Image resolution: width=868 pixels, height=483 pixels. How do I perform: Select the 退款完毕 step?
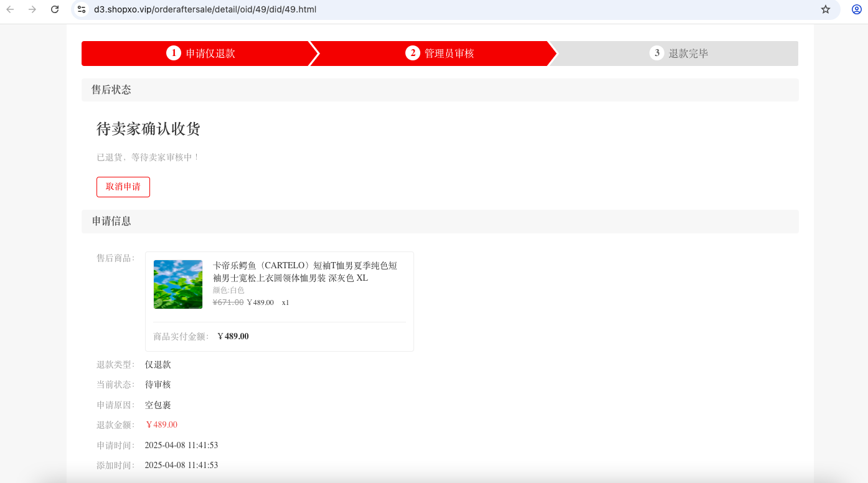coord(689,54)
